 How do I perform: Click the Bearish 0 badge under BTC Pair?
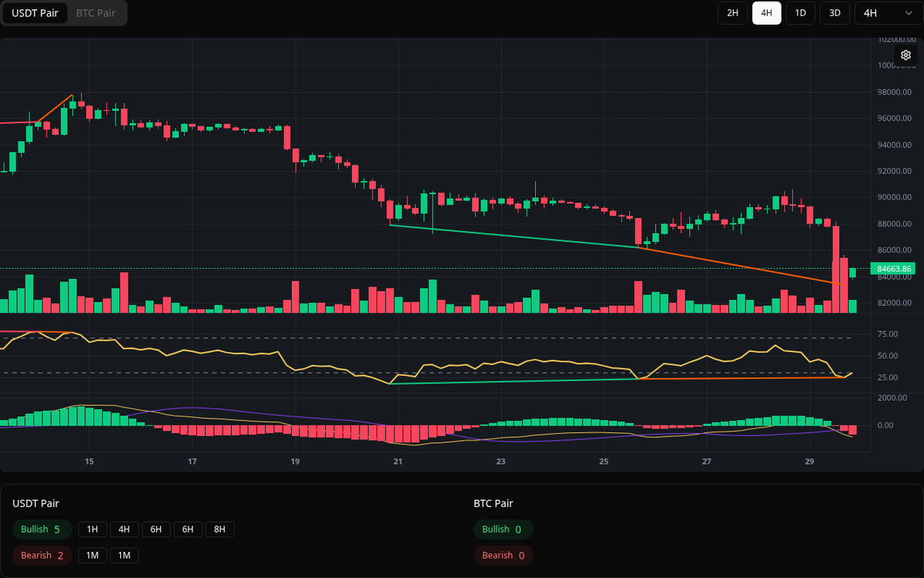pyautogui.click(x=504, y=555)
